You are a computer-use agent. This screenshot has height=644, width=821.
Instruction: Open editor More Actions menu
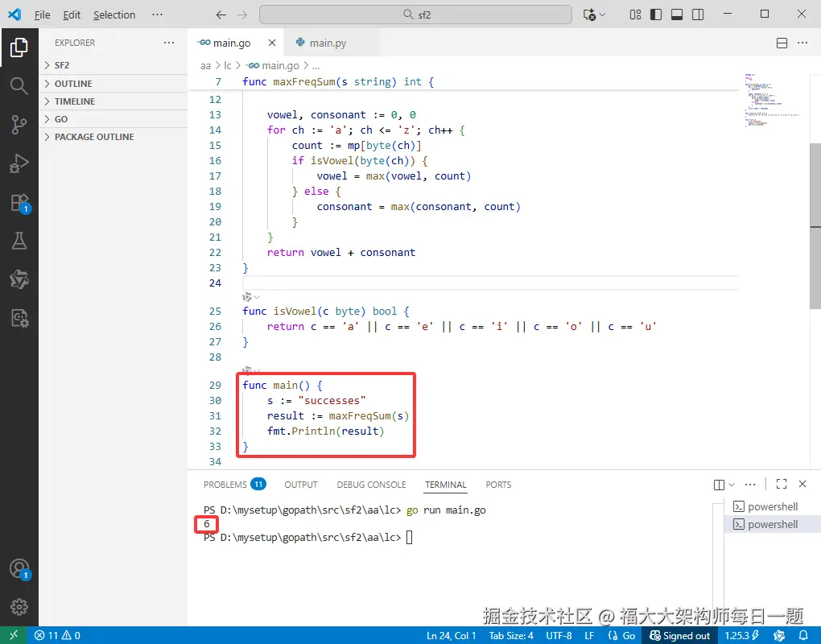coord(802,43)
